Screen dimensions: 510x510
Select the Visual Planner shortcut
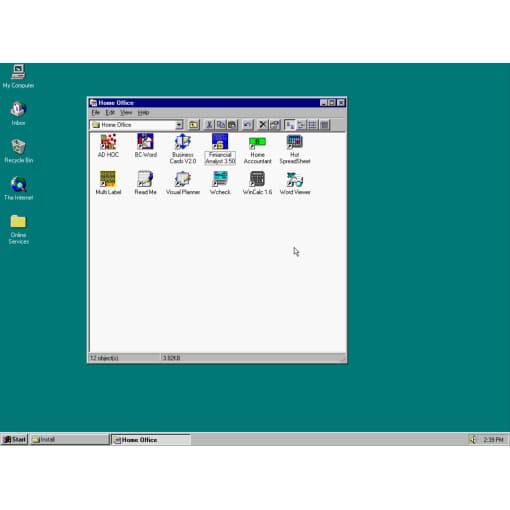tap(183, 183)
